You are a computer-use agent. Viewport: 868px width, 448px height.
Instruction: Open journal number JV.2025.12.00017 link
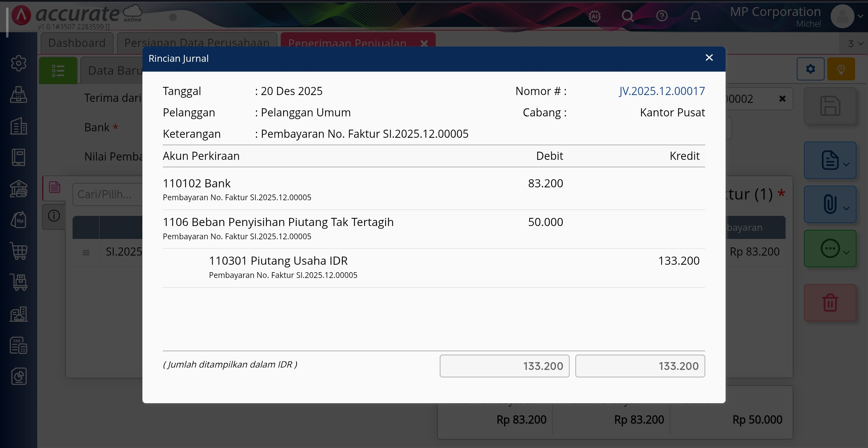pos(662,91)
